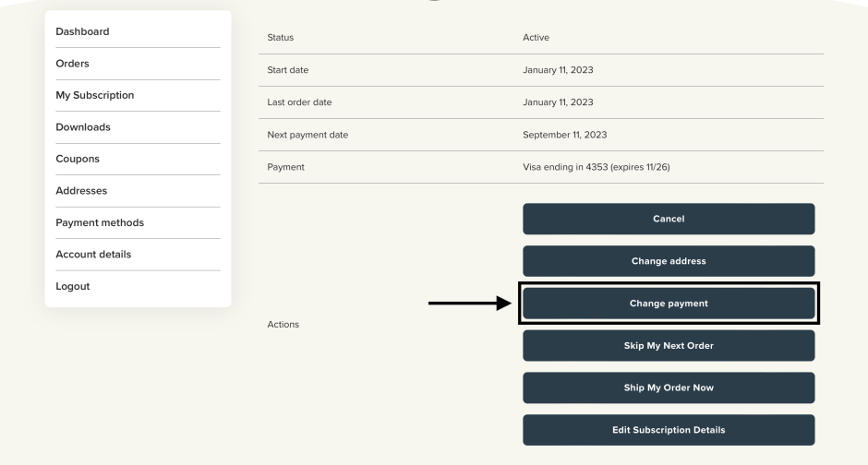This screenshot has height=465, width=868.
Task: Navigate to Payment methods
Action: pyautogui.click(x=100, y=222)
